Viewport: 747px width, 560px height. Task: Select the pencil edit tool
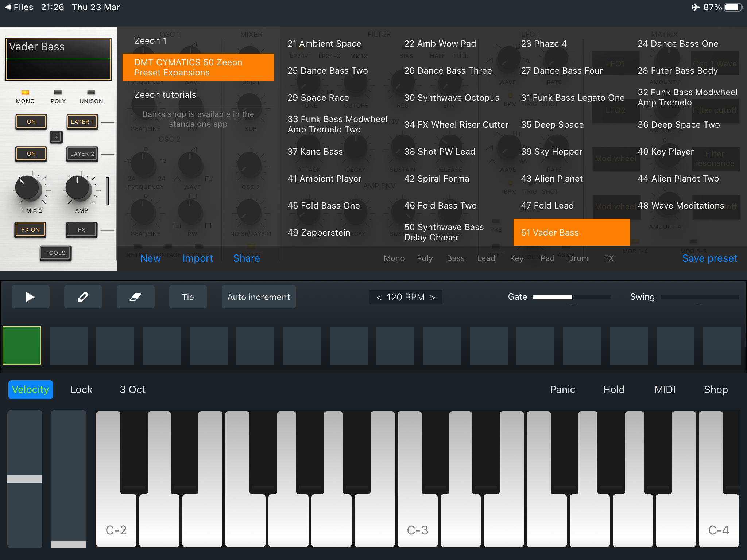click(x=83, y=297)
